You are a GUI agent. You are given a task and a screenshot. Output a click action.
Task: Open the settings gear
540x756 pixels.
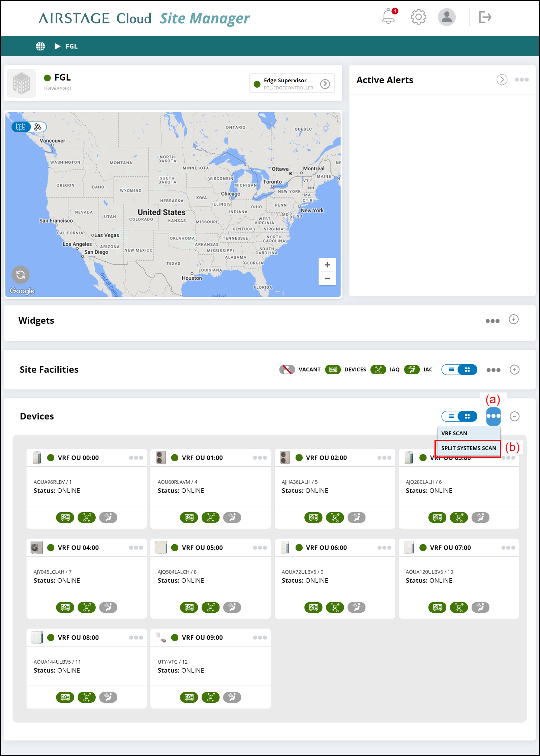(418, 17)
